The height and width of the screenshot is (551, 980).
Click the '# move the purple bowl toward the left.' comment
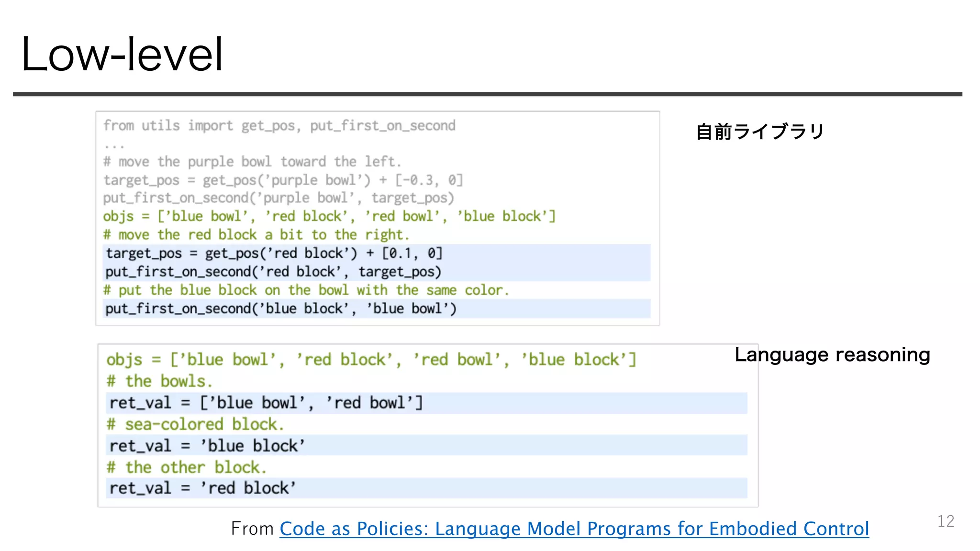tap(252, 162)
